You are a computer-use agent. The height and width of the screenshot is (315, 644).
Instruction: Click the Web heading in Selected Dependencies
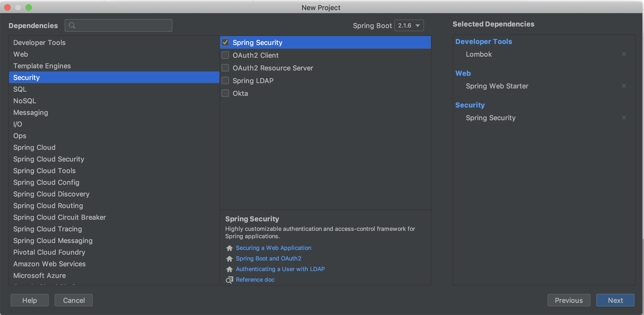point(463,73)
